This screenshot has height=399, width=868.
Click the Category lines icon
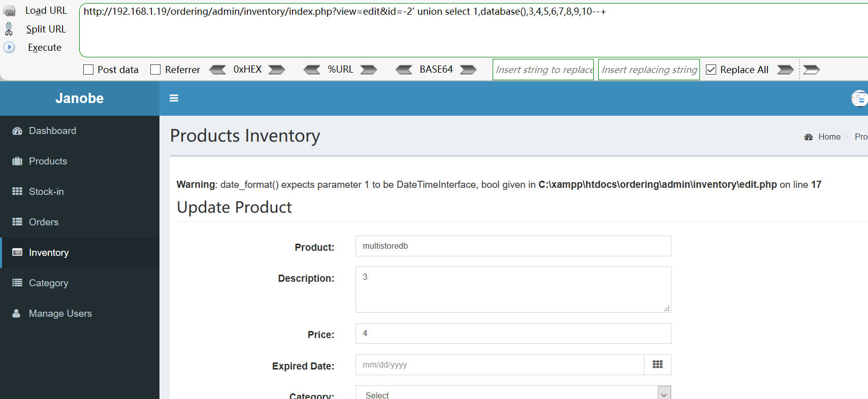coord(17,283)
